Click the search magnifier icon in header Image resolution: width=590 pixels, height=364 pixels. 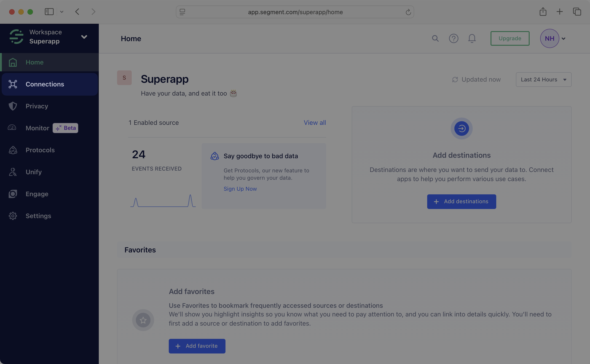435,38
